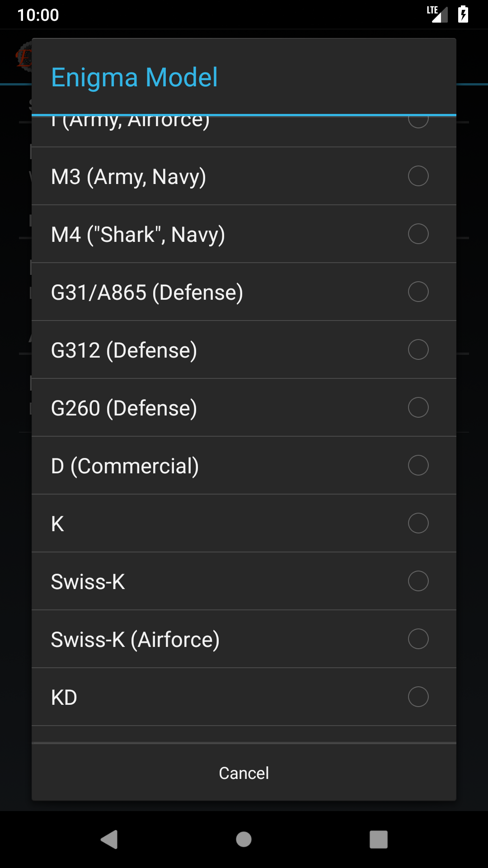Viewport: 488px width, 868px height.
Task: Select the KD radio button
Action: coord(418,697)
